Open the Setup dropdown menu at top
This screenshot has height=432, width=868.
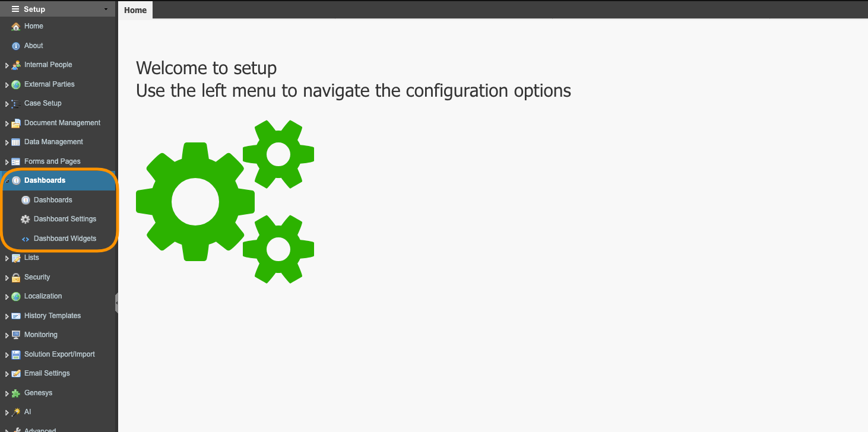point(58,9)
